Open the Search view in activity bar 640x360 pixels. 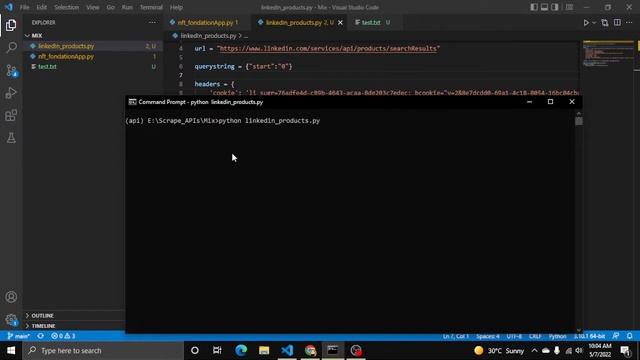point(11,48)
